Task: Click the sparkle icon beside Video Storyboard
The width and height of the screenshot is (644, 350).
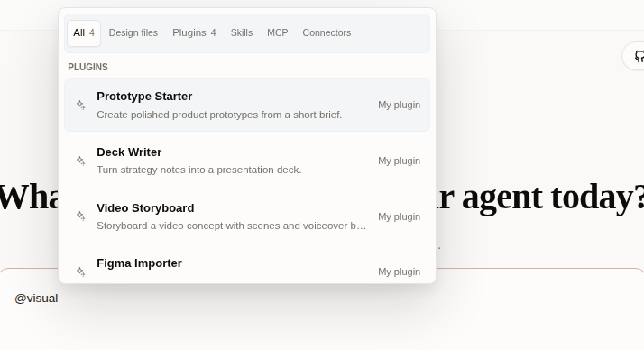Action: point(81,216)
